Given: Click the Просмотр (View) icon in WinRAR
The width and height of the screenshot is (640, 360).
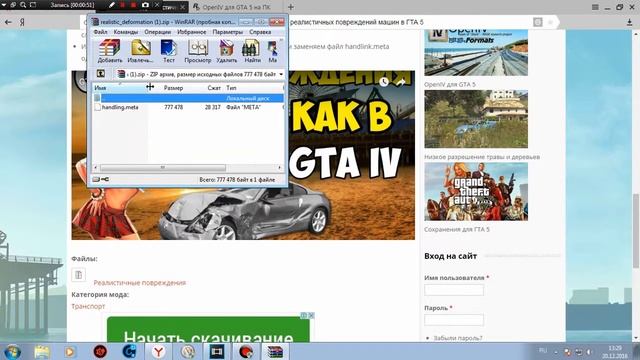Looking at the screenshot, I should (198, 51).
